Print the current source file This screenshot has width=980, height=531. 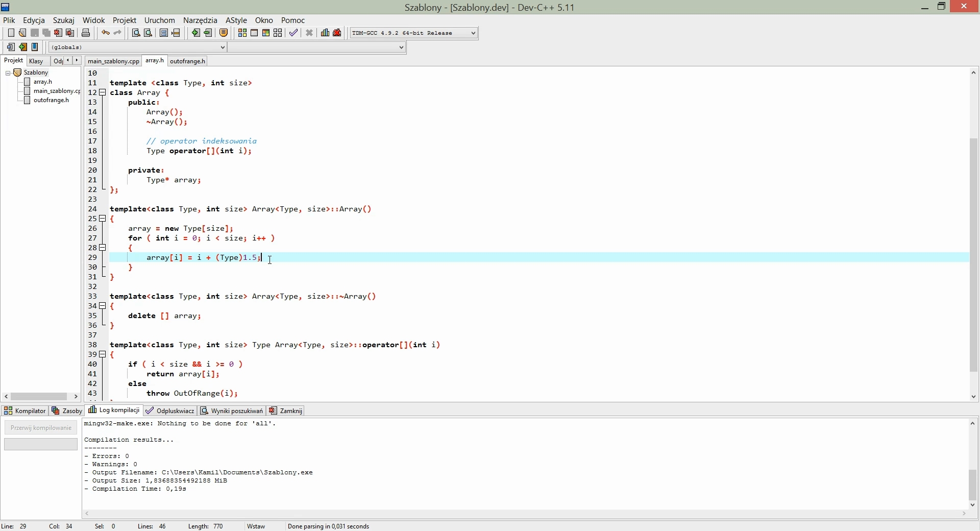click(x=86, y=33)
